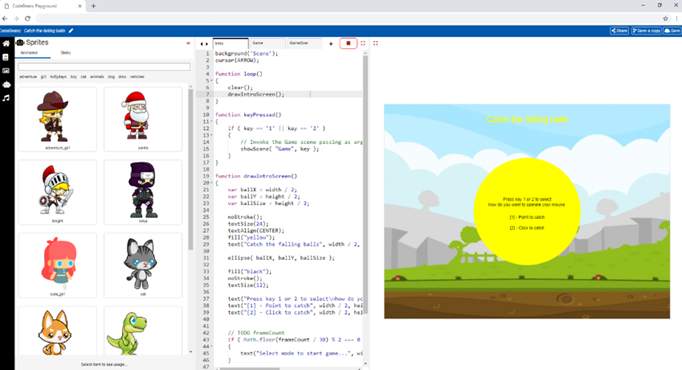
Task: Filter sprites by animals tag
Action: tap(97, 77)
